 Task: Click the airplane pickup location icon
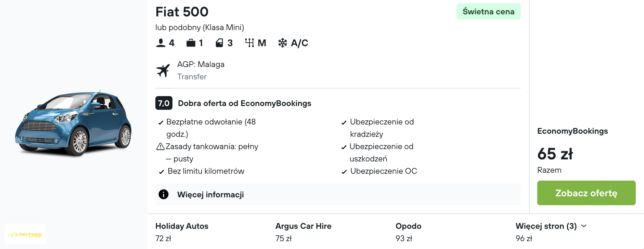[163, 70]
